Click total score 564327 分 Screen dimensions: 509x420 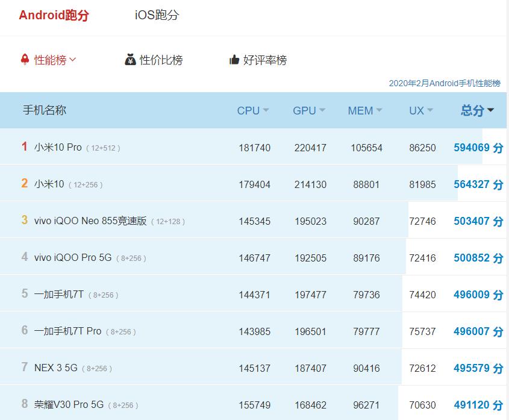(x=478, y=184)
